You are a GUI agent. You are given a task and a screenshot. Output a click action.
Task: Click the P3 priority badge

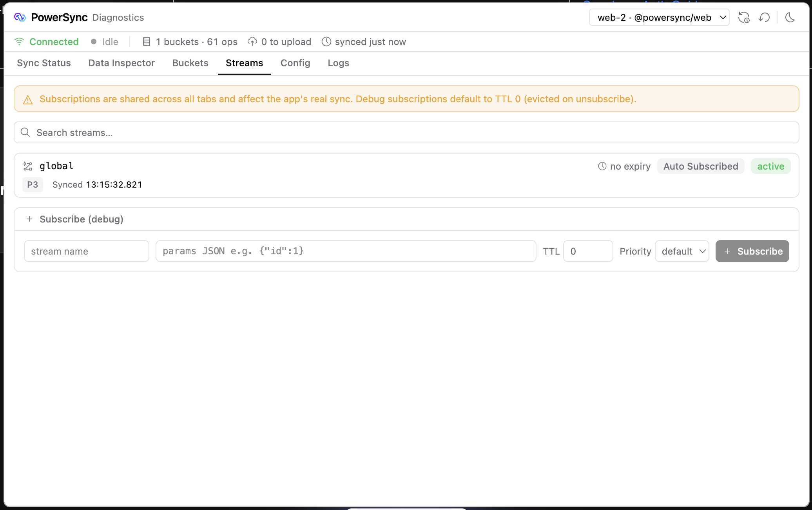[33, 184]
